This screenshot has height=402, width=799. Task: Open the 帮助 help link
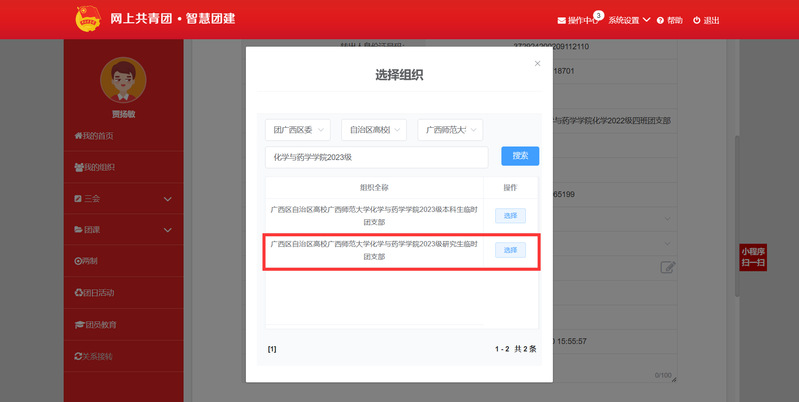pos(670,20)
